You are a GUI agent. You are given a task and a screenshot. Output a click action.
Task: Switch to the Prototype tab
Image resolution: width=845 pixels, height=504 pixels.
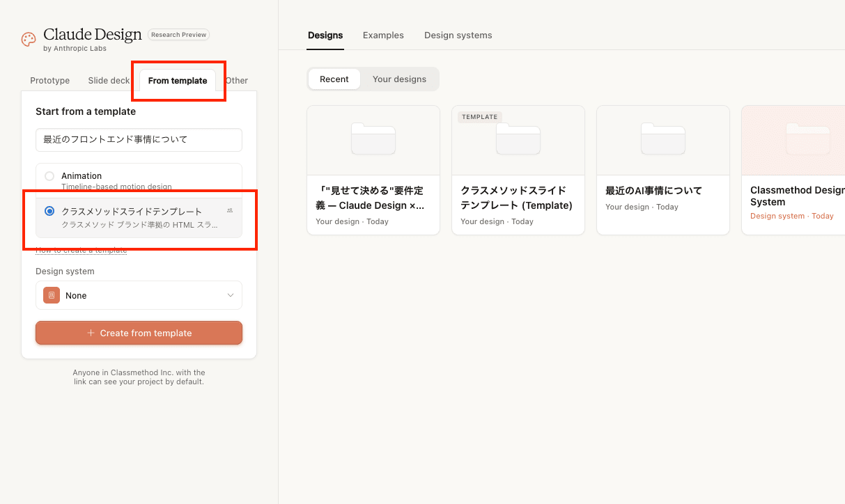(x=50, y=81)
